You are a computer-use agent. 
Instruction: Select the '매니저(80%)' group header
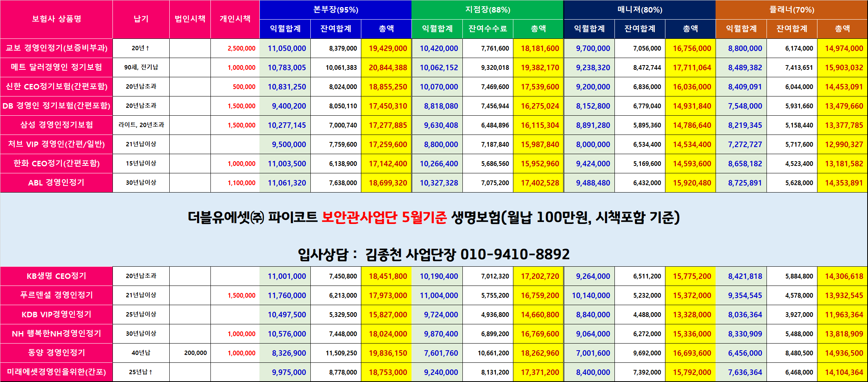pos(640,10)
